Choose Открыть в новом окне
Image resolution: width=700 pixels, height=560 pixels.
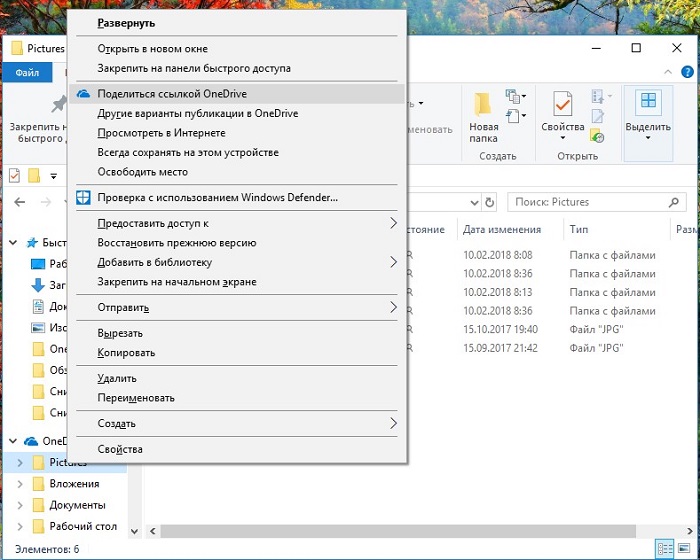pyautogui.click(x=153, y=49)
